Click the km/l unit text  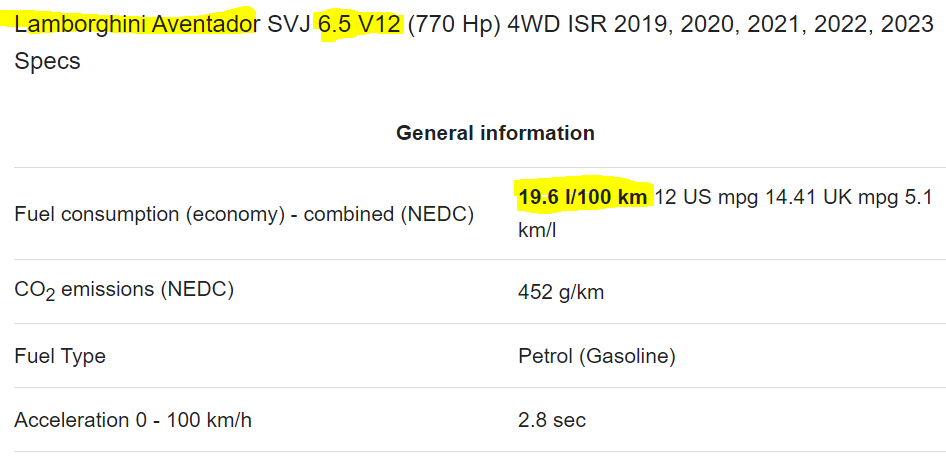(x=537, y=230)
